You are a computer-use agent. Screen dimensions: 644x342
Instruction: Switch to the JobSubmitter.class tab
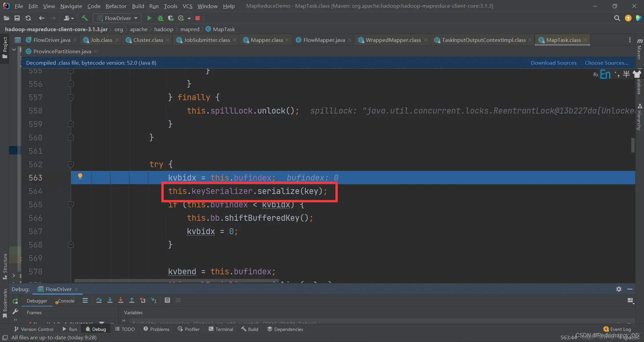click(207, 40)
